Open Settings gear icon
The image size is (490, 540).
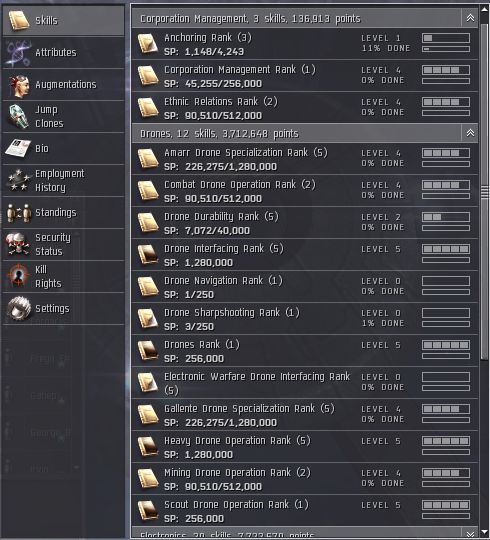tap(18, 308)
